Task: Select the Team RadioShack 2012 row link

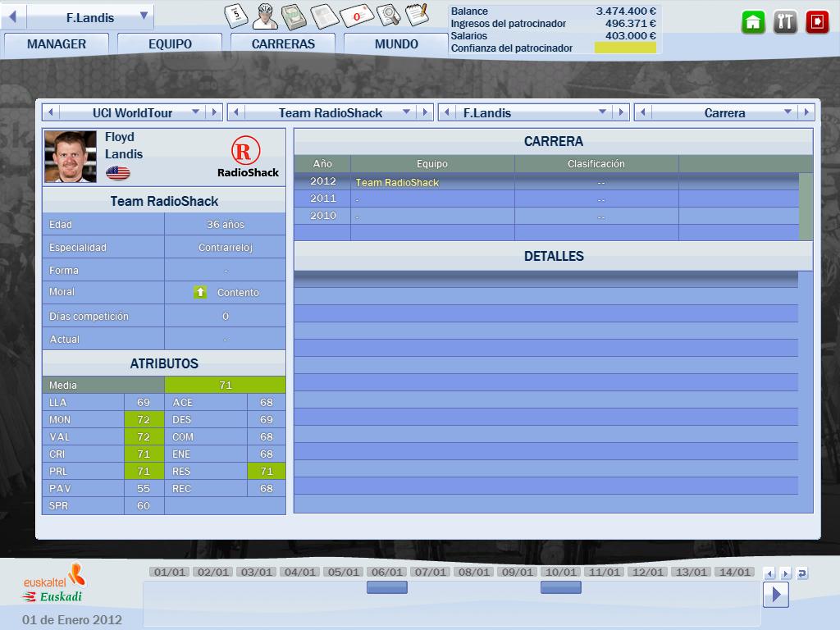Action: [397, 182]
